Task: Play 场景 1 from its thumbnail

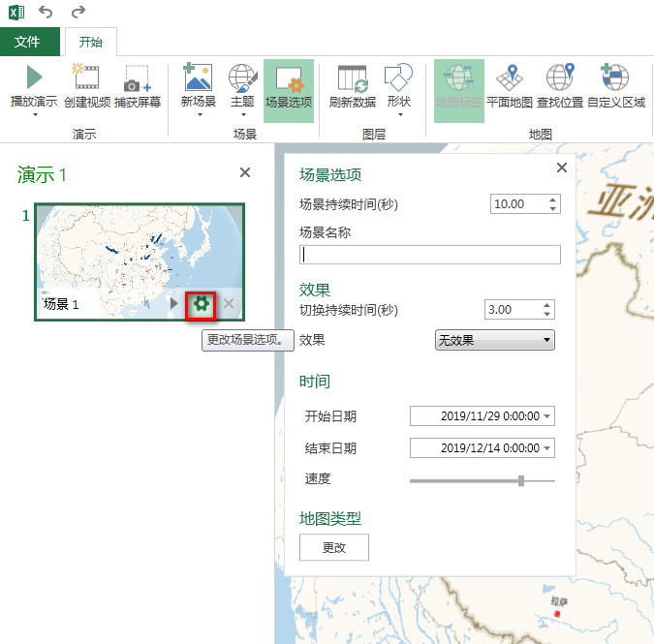Action: (174, 303)
